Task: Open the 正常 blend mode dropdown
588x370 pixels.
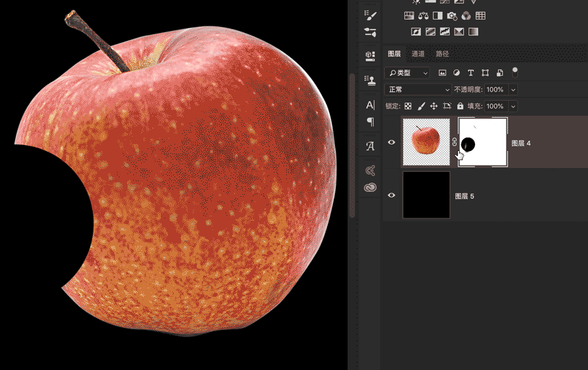Action: pos(417,90)
